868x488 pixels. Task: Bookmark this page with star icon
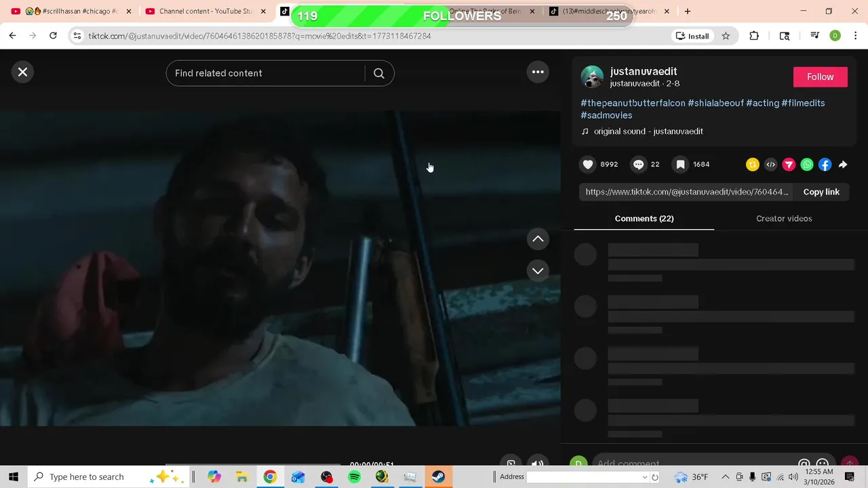726,36
